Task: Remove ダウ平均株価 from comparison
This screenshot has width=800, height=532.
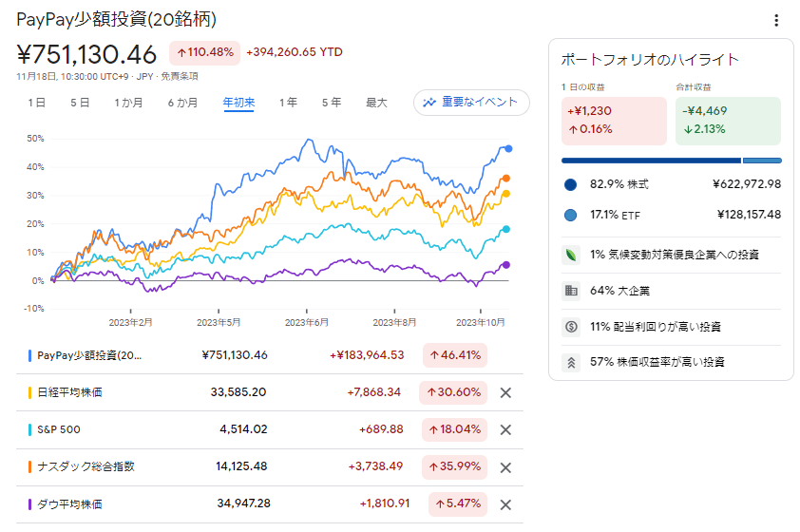Action: (505, 504)
